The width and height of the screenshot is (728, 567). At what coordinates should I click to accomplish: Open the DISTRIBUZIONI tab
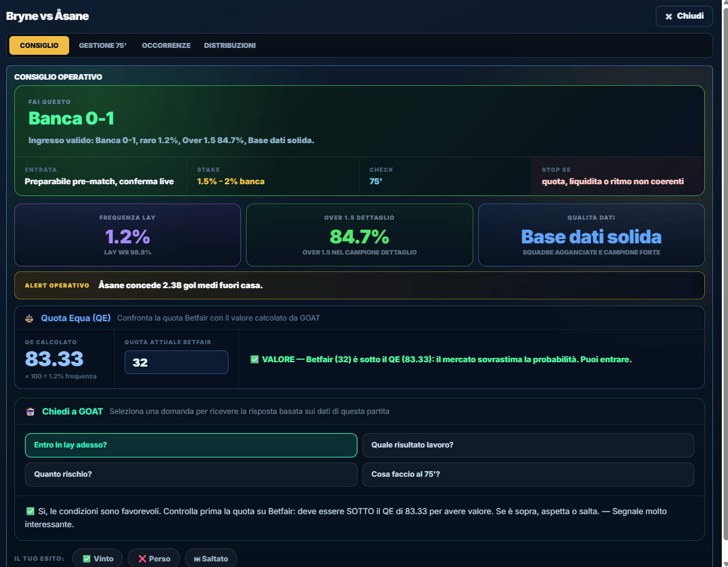[230, 45]
